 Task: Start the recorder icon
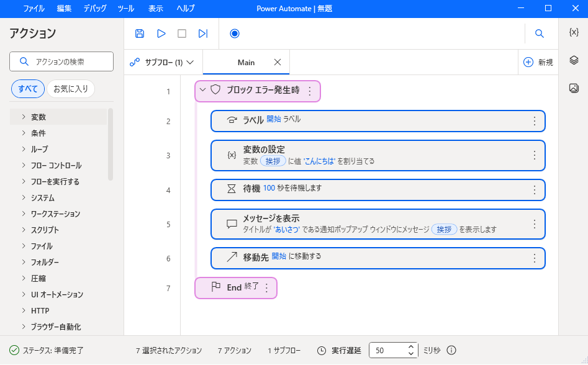(235, 34)
